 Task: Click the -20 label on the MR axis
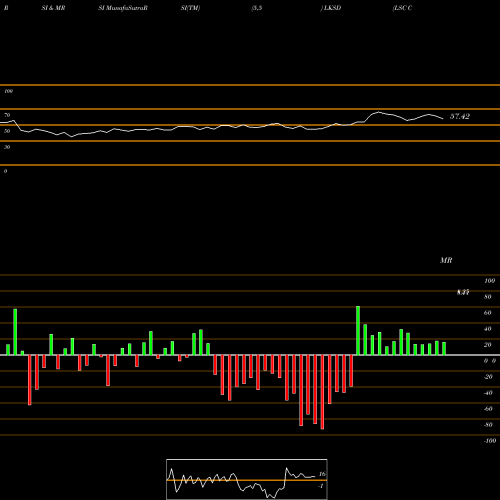point(488,377)
